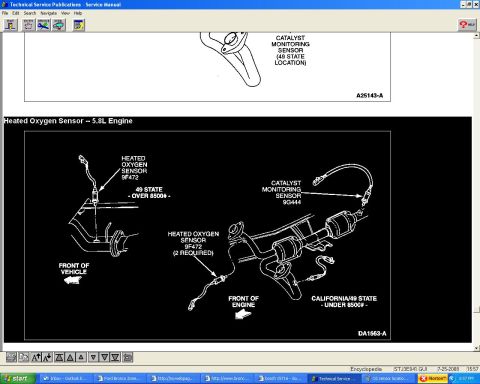The image size is (480, 384).
Task: Click the teal car toolbar icon
Action: (x=59, y=25)
